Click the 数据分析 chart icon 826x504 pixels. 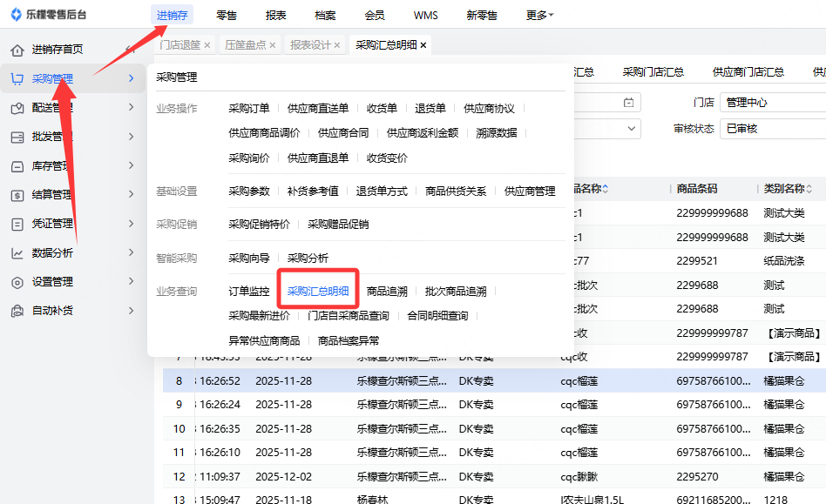(17, 253)
